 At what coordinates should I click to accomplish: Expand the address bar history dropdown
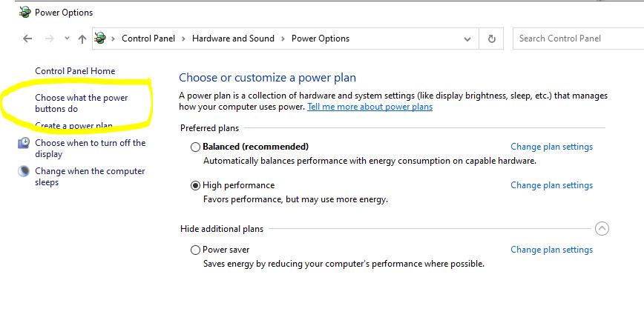(x=467, y=39)
